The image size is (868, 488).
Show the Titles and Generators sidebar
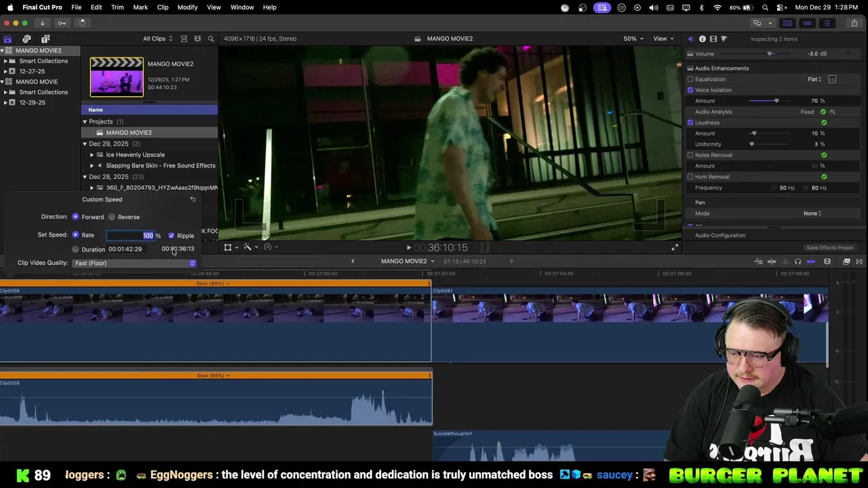coord(45,39)
